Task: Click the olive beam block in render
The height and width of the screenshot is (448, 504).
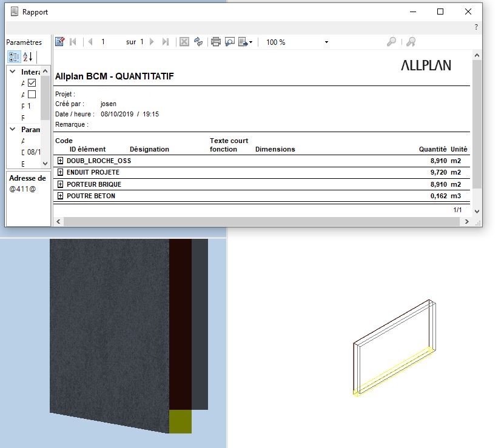Action: [180, 421]
